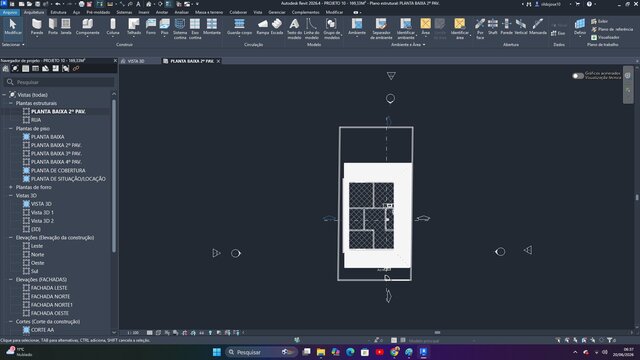Click the project browser vertical scrollbar
Screen dimensions: 640x360
click(x=114, y=176)
